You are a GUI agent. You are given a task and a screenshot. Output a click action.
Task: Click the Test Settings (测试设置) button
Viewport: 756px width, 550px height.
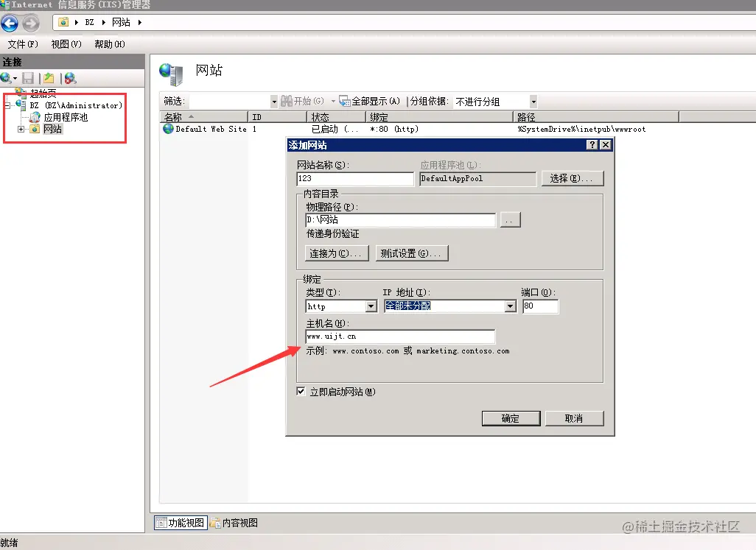pyautogui.click(x=412, y=253)
